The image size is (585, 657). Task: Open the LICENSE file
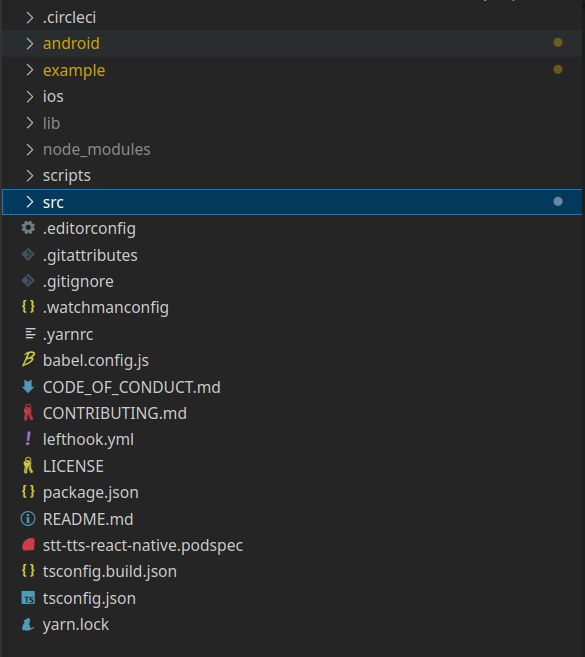(73, 466)
